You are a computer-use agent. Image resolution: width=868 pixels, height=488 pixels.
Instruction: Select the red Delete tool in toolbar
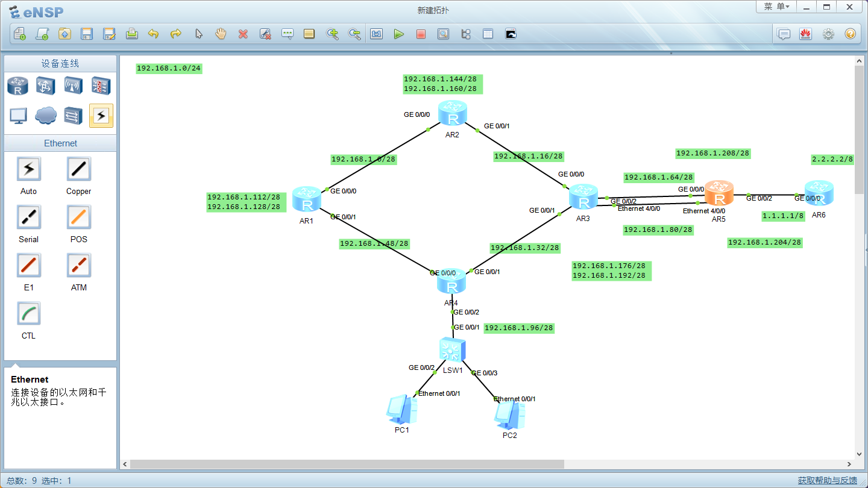[x=243, y=34]
